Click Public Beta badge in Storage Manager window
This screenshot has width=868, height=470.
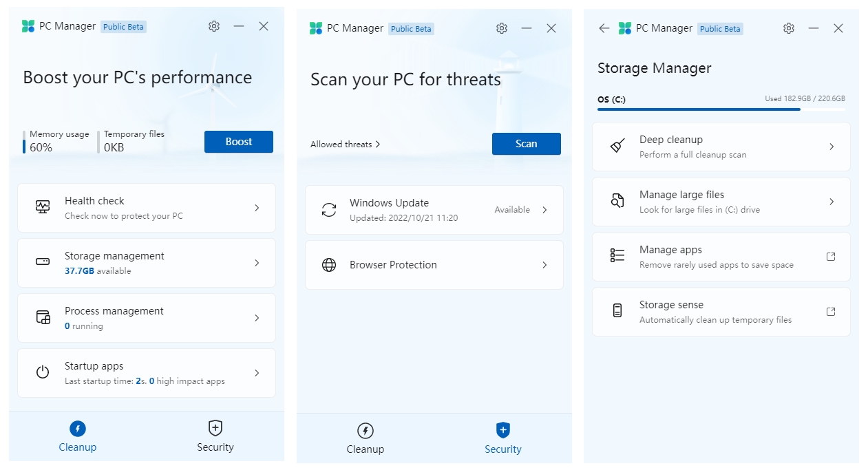point(721,29)
